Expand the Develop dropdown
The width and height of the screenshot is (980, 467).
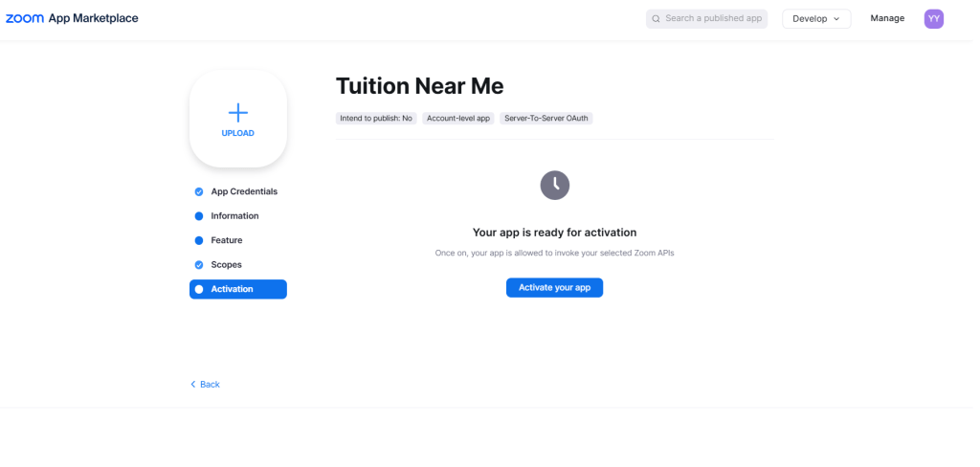(x=815, y=18)
